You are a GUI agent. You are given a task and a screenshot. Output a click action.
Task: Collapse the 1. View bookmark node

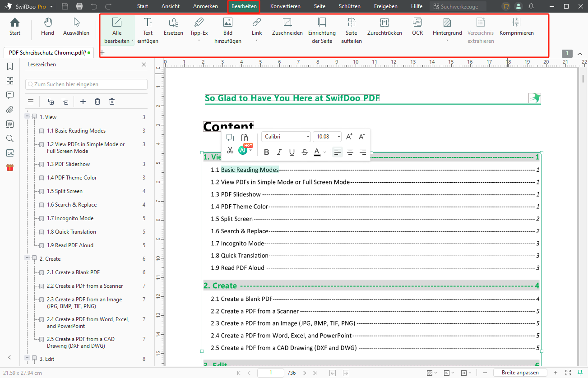click(27, 117)
